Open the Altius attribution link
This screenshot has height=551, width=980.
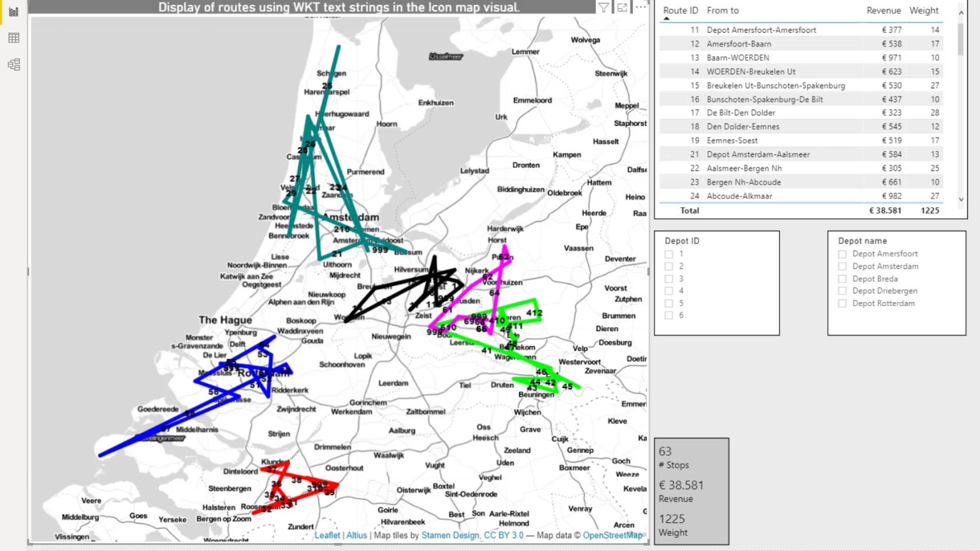point(357,535)
